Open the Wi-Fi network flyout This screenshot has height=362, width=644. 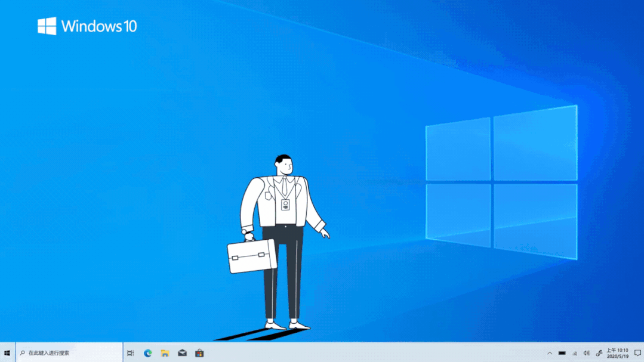(575, 353)
